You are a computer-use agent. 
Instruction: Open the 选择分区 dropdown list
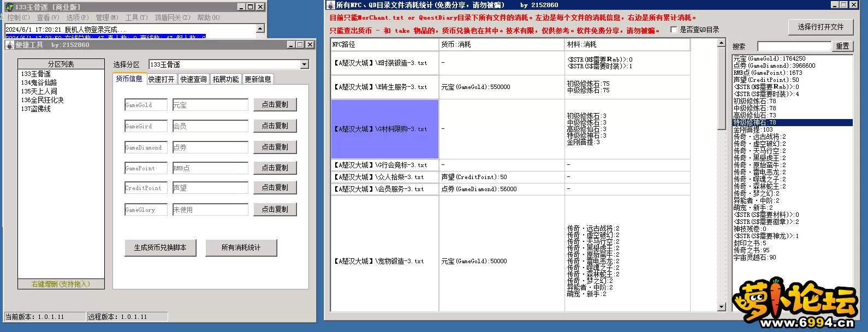click(305, 64)
